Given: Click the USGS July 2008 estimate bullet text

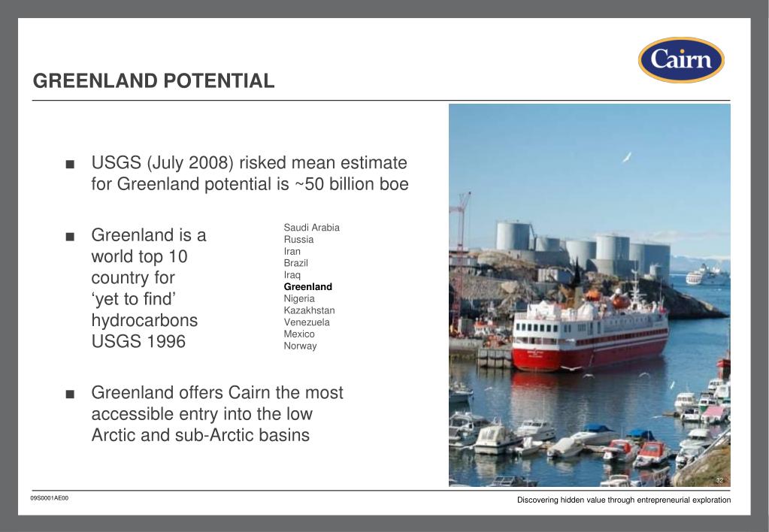Looking at the screenshot, I should [x=250, y=173].
